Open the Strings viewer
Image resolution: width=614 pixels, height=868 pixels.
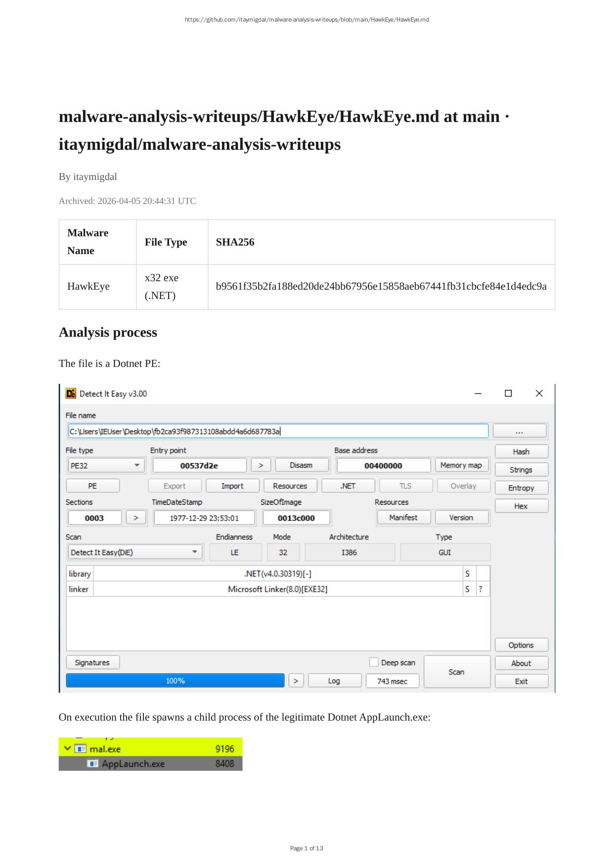tap(521, 470)
